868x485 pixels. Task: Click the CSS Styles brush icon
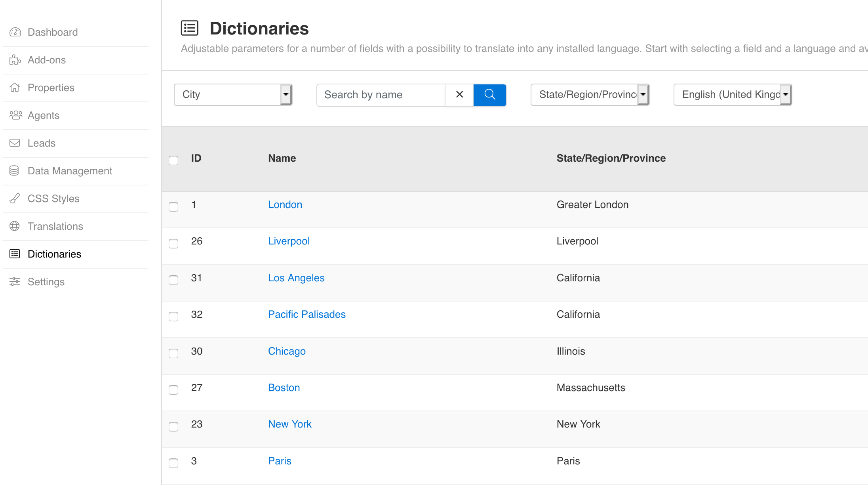point(15,199)
